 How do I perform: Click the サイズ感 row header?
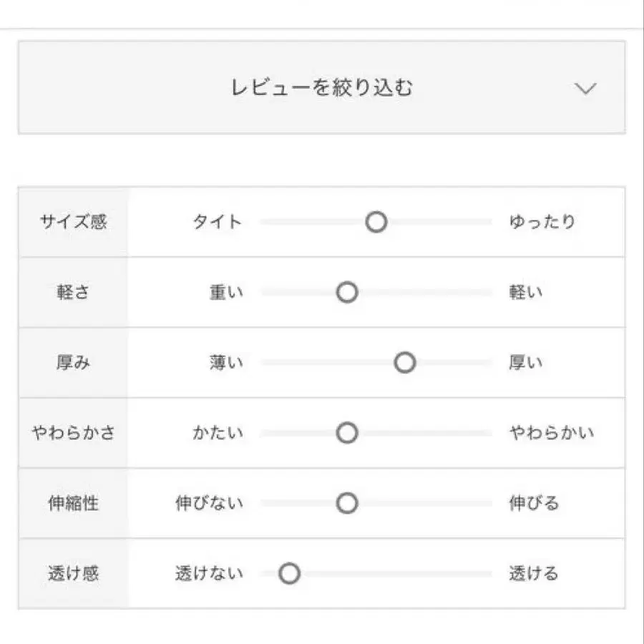tap(74, 222)
